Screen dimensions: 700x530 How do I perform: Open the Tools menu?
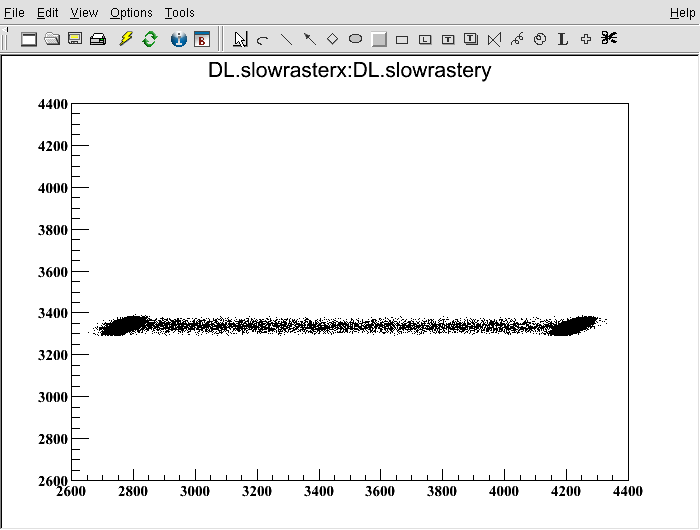(x=179, y=13)
